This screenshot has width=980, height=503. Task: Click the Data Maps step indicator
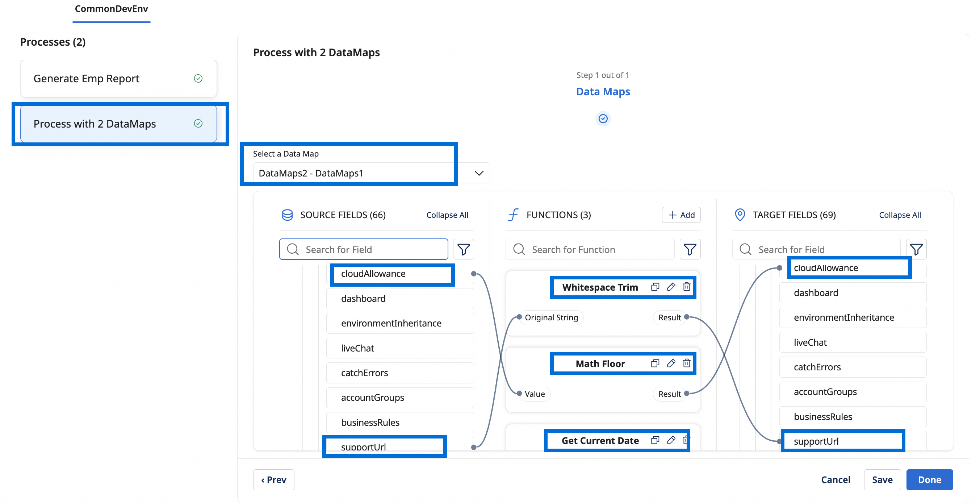(603, 119)
